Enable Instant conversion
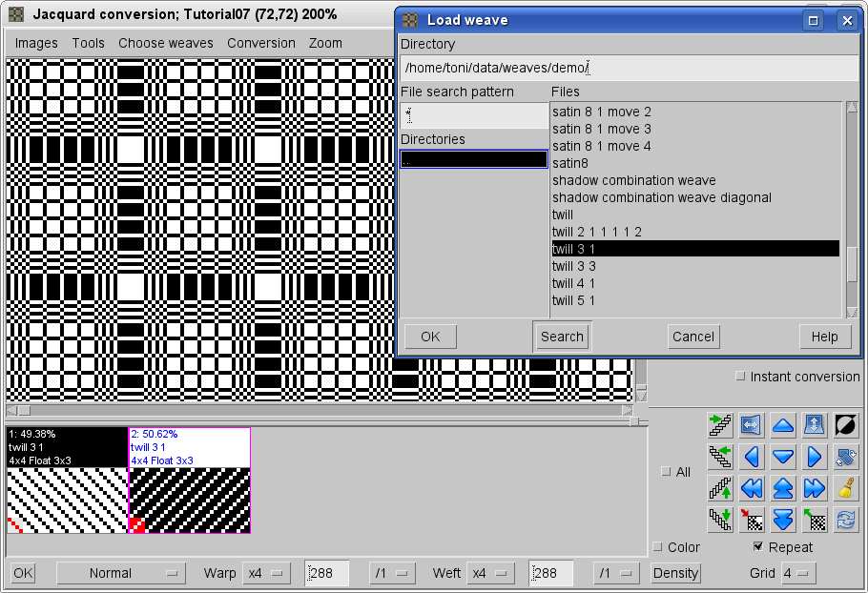This screenshot has height=593, width=868. (x=740, y=377)
